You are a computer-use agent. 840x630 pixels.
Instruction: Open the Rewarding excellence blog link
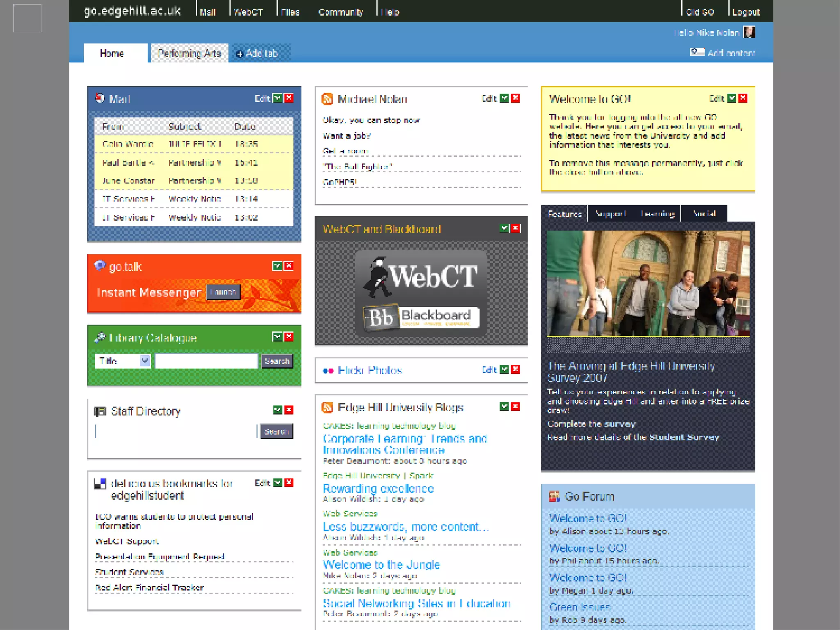[x=378, y=488]
